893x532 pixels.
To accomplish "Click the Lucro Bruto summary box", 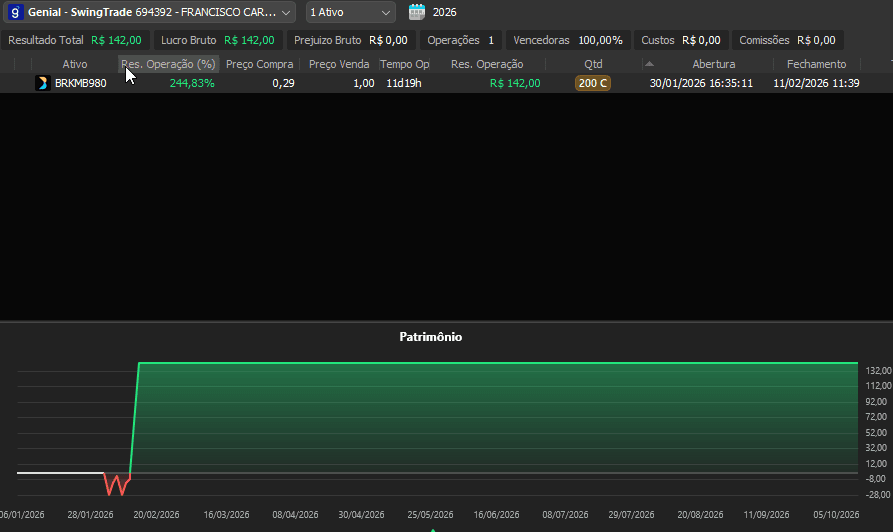I will 218,40.
